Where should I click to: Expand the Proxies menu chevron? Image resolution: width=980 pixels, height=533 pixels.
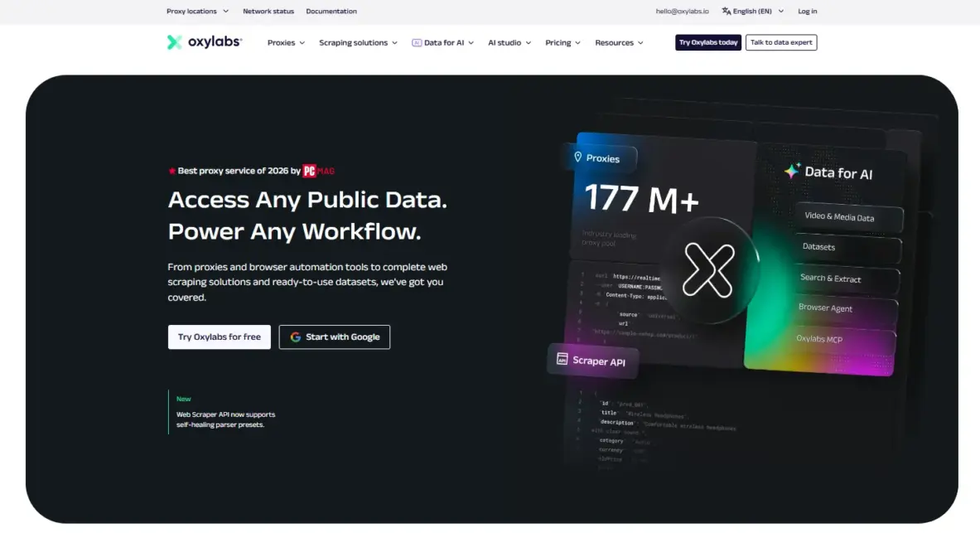pos(302,43)
